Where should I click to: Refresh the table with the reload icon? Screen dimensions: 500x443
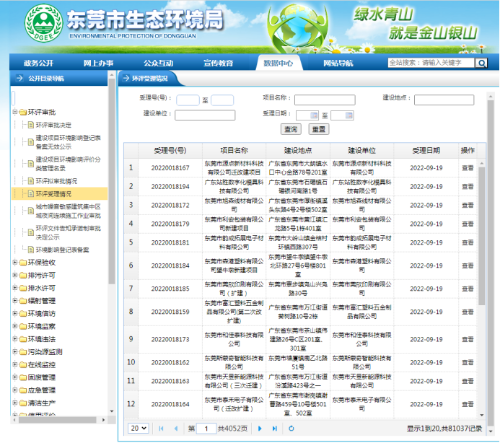point(291,428)
